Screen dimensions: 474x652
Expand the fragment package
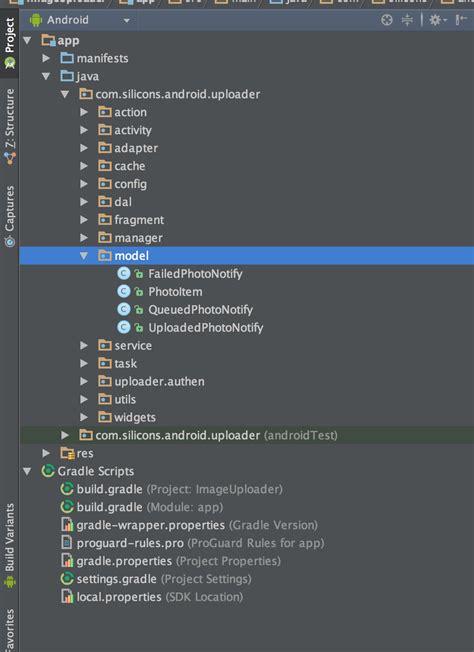84,219
